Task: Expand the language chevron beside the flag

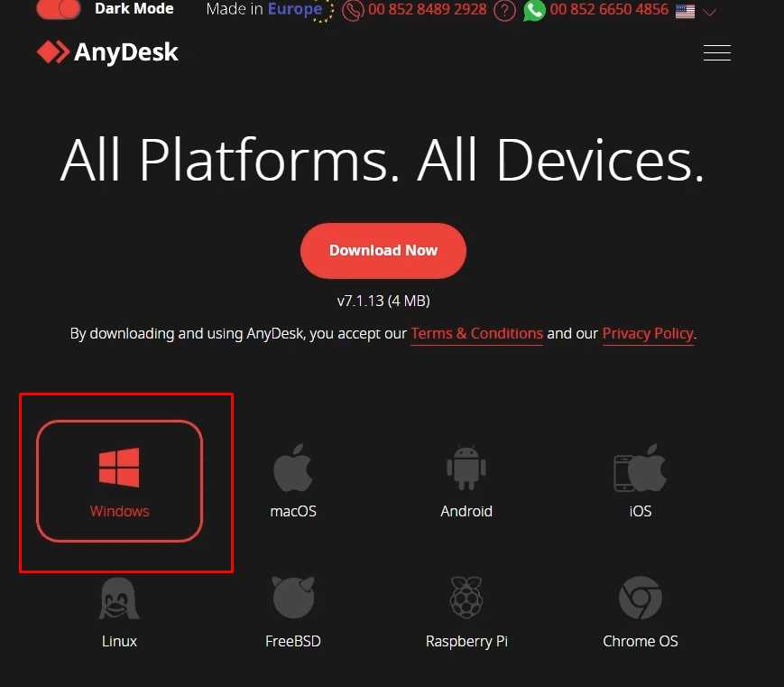Action: (x=709, y=12)
